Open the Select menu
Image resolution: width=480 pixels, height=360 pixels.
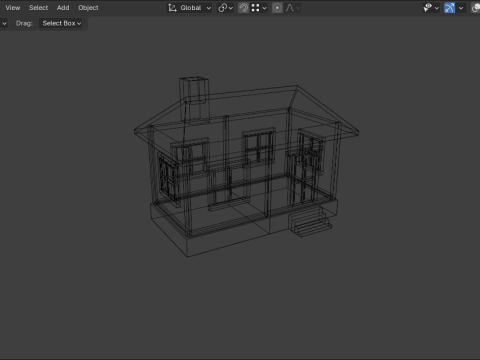point(38,8)
